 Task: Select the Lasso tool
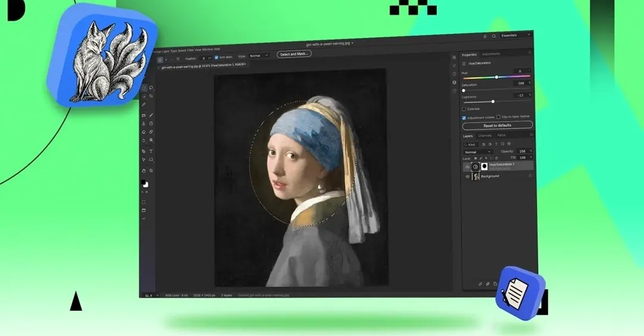point(151,88)
